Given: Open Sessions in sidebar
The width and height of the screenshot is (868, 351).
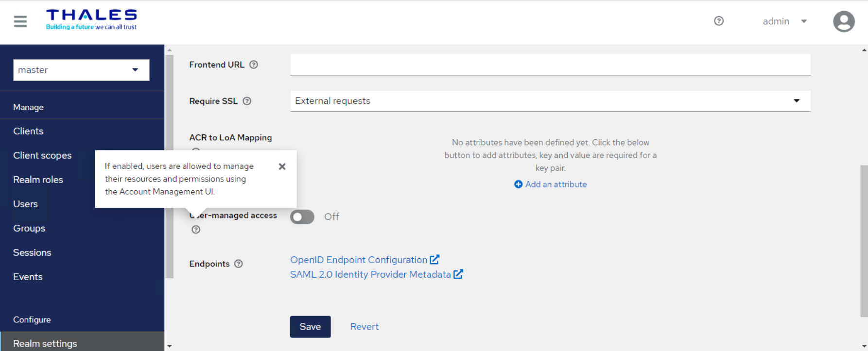Looking at the screenshot, I should tap(32, 252).
